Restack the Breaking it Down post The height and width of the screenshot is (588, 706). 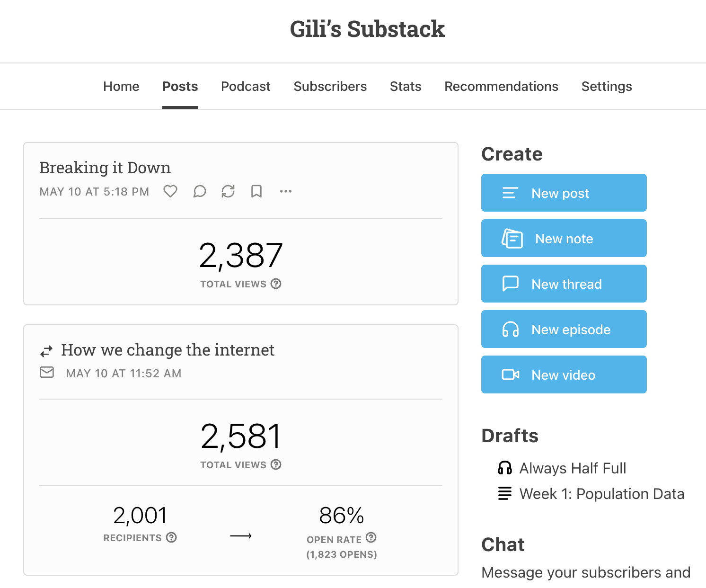(x=228, y=191)
